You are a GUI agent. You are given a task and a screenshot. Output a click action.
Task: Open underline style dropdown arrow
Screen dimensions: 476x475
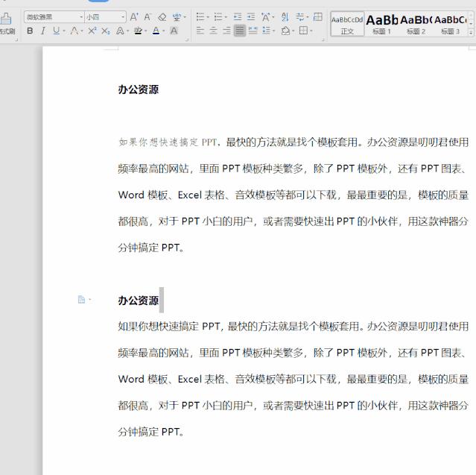[x=64, y=31]
